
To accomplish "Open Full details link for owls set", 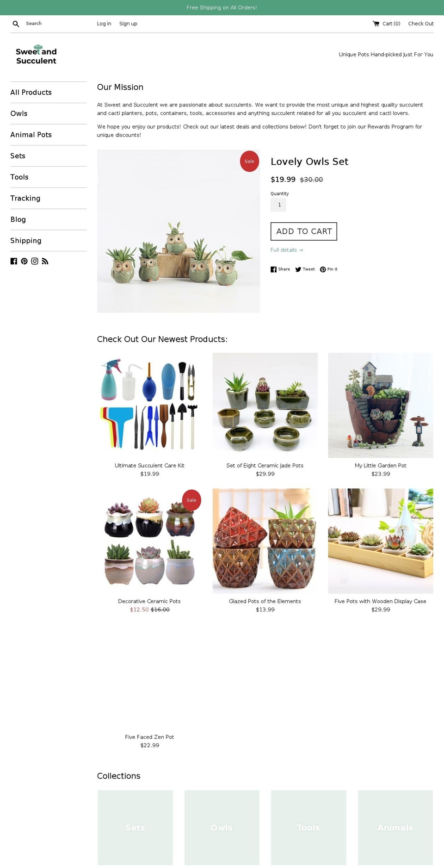I will click(287, 250).
